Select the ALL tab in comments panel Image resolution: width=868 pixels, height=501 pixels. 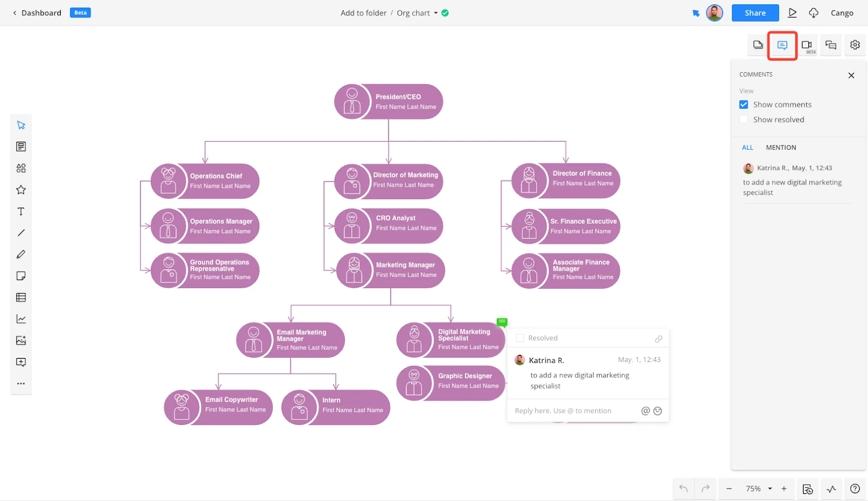[x=747, y=147]
